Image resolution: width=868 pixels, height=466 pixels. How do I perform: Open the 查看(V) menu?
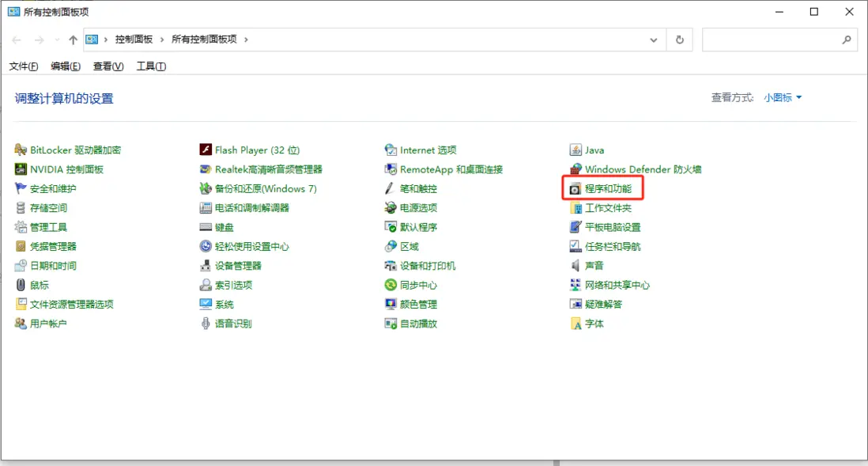click(108, 66)
